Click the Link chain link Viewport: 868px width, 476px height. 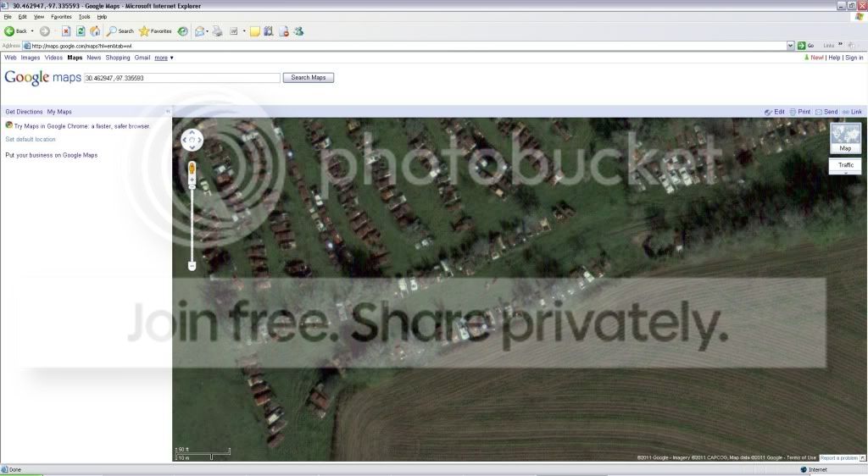coord(852,112)
